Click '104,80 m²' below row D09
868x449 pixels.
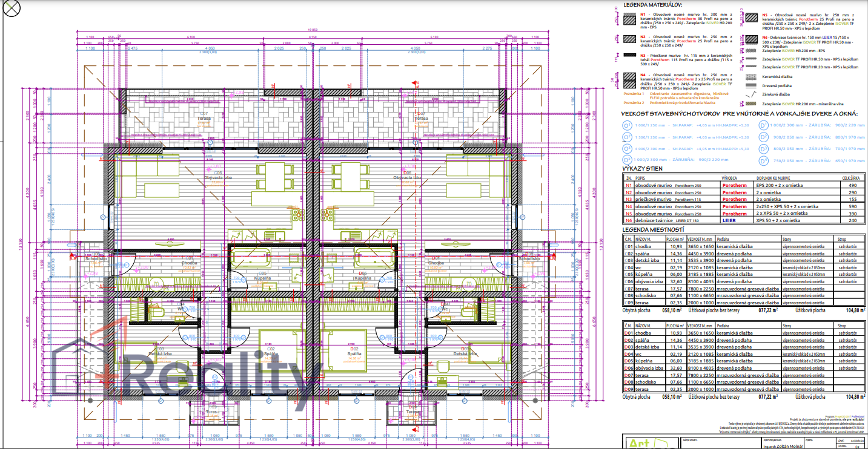coord(856,396)
